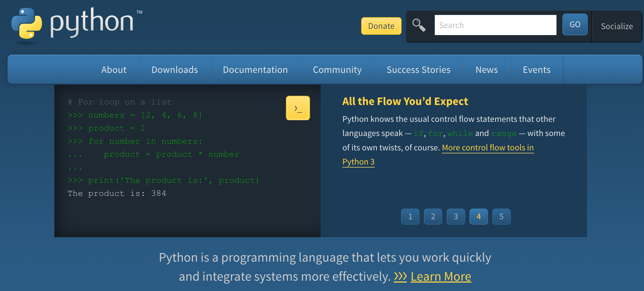Click the '# For loop on a list' comment

pos(120,102)
